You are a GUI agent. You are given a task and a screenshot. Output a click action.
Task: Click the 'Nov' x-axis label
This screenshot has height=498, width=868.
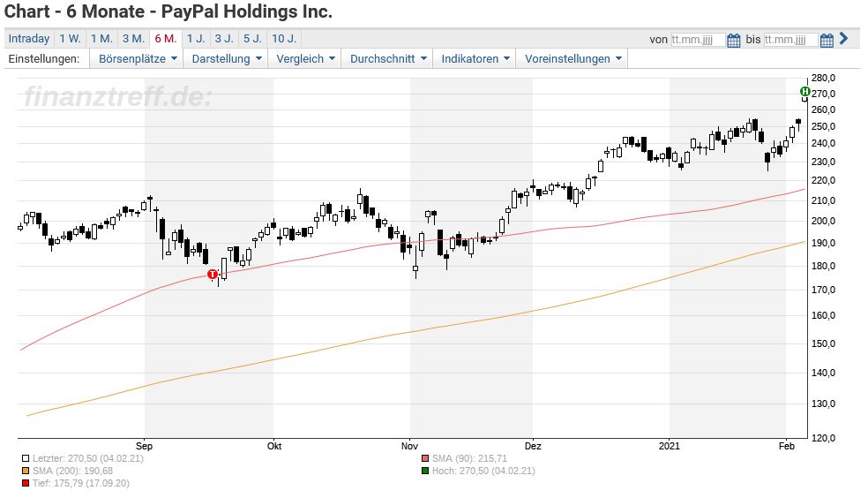tap(409, 446)
